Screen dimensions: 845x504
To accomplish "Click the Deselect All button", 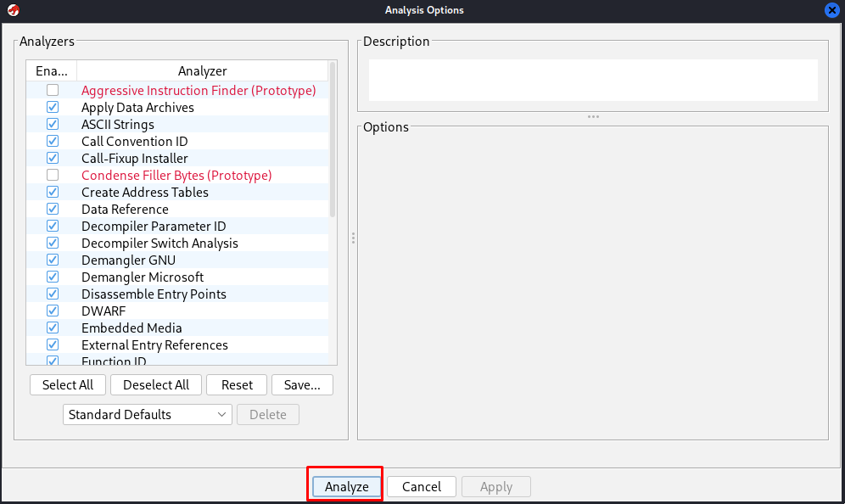I will pyautogui.click(x=156, y=384).
